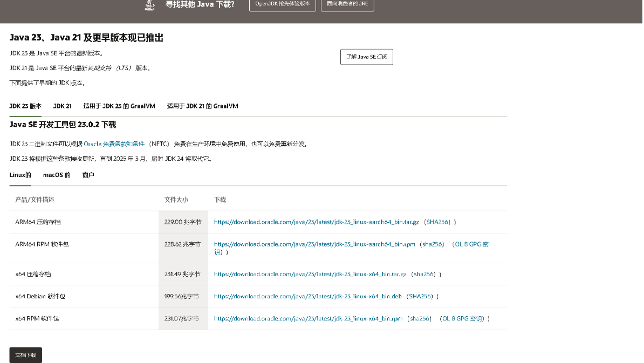Open SHA256 checksum for x64 Debian package
Viewport: 644px width, 363px height.
(420, 296)
